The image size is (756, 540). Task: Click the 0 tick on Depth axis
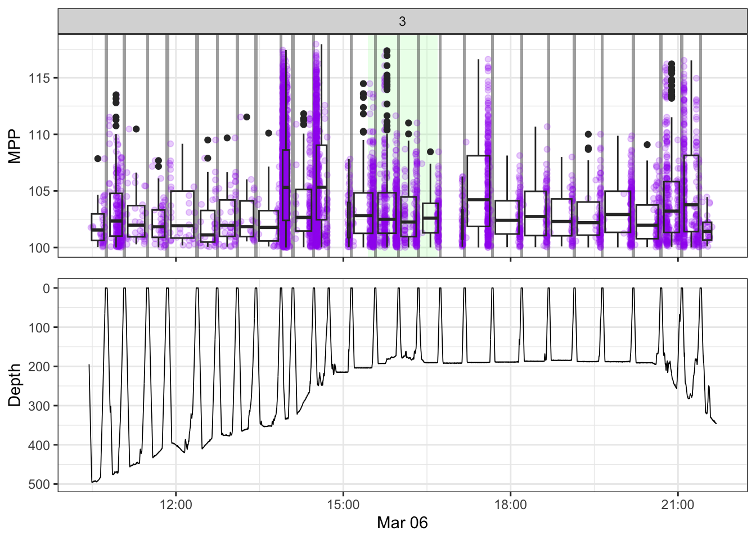47,288
